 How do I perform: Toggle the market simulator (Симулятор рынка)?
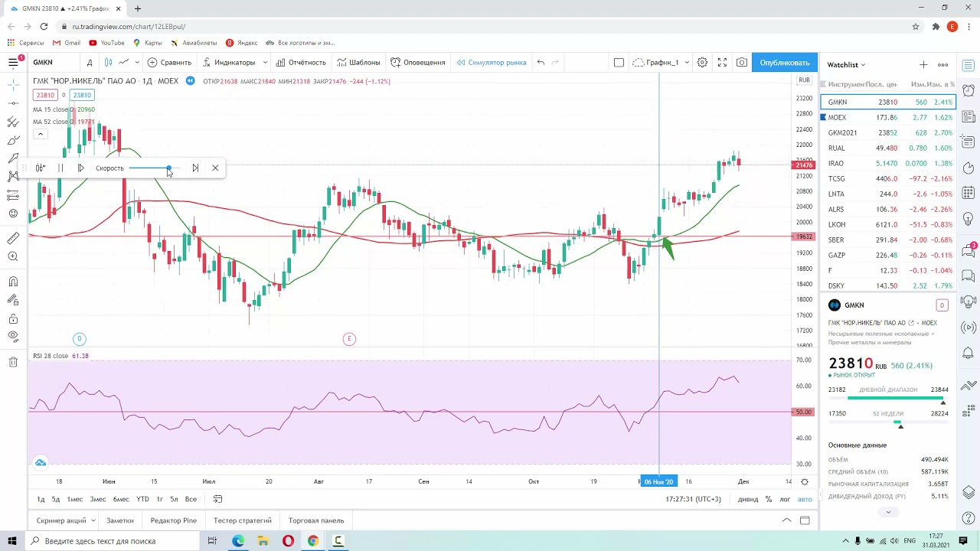point(491,63)
